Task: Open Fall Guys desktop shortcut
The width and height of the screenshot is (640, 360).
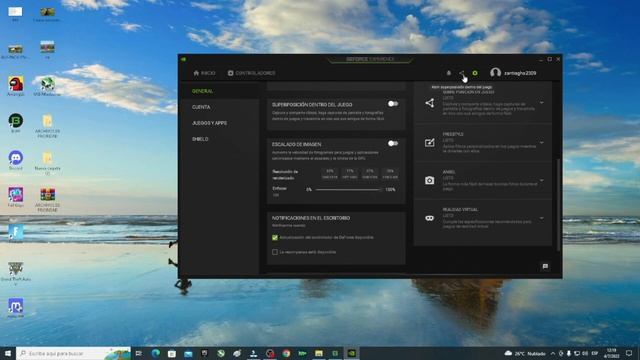Action: click(16, 197)
